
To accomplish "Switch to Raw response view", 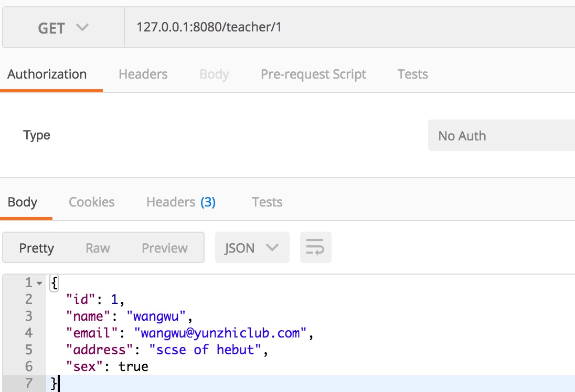I will [98, 248].
